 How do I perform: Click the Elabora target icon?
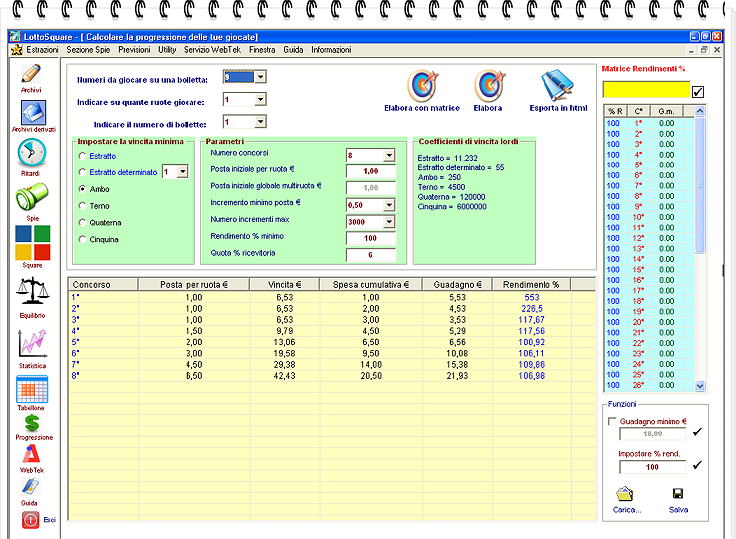pos(489,85)
